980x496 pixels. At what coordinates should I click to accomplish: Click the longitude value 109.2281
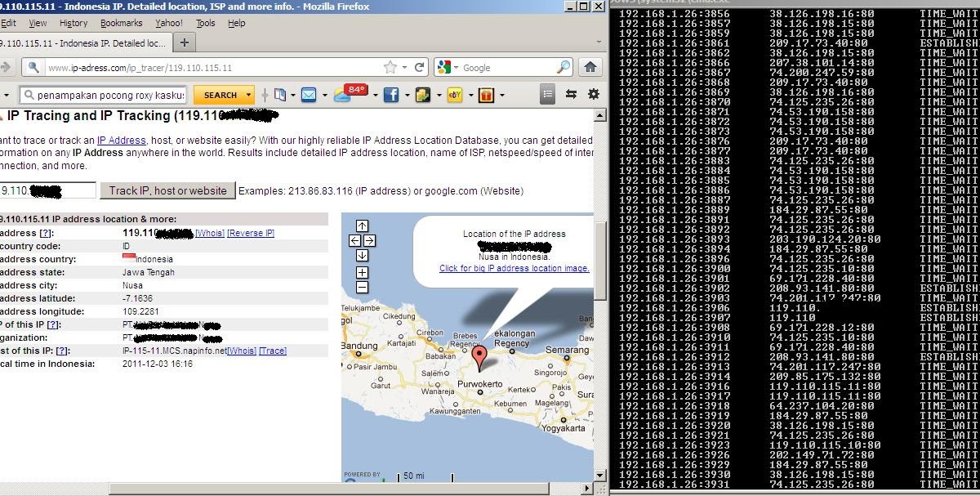coord(140,311)
